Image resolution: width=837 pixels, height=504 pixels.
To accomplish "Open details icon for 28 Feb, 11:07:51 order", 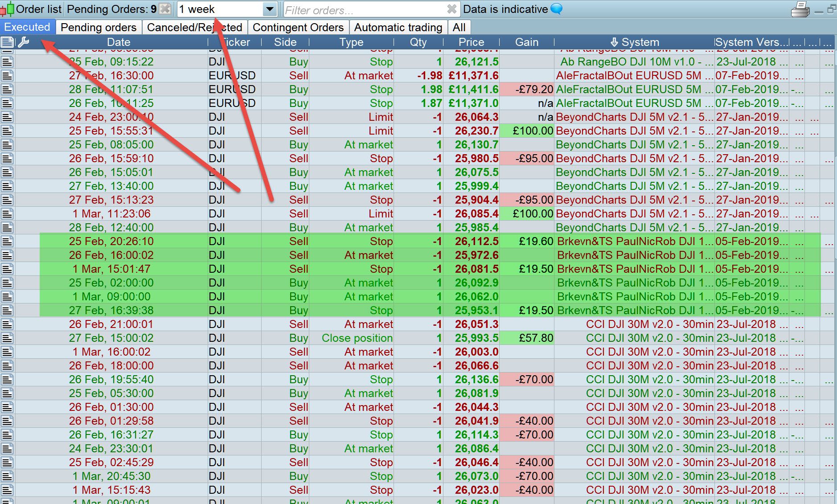I will (7, 89).
